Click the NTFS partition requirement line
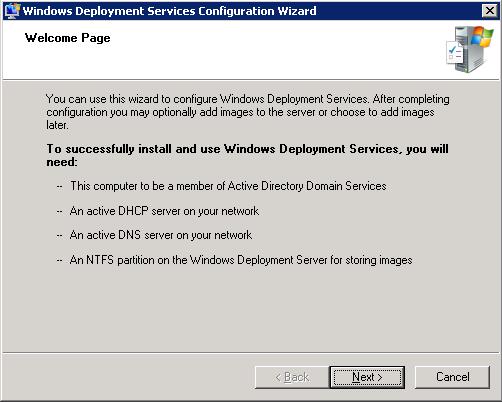This screenshot has height=402, width=502. [241, 260]
